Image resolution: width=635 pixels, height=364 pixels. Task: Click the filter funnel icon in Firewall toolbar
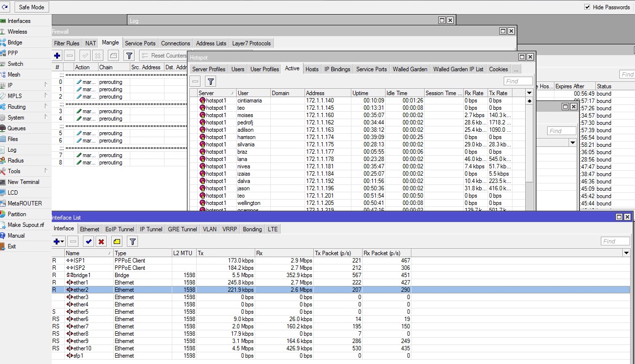pyautogui.click(x=129, y=56)
